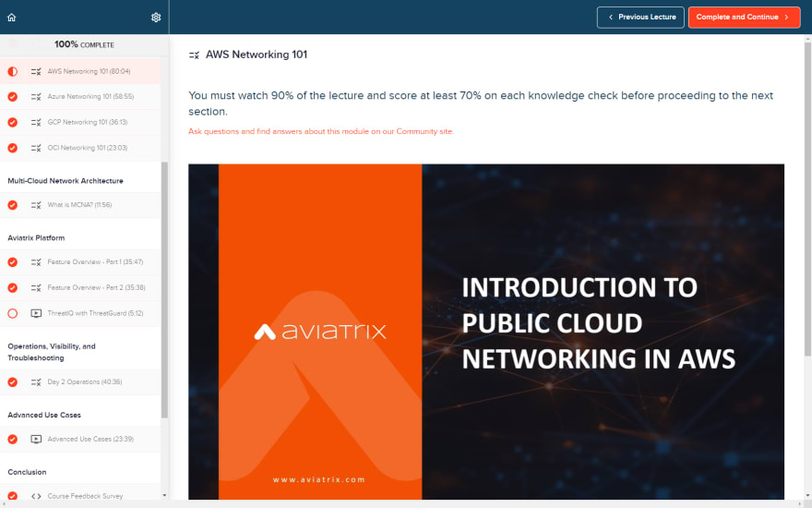Click the quiz icon beside Feature Overview - Part 1
Image resolution: width=812 pixels, height=508 pixels.
[x=36, y=262]
